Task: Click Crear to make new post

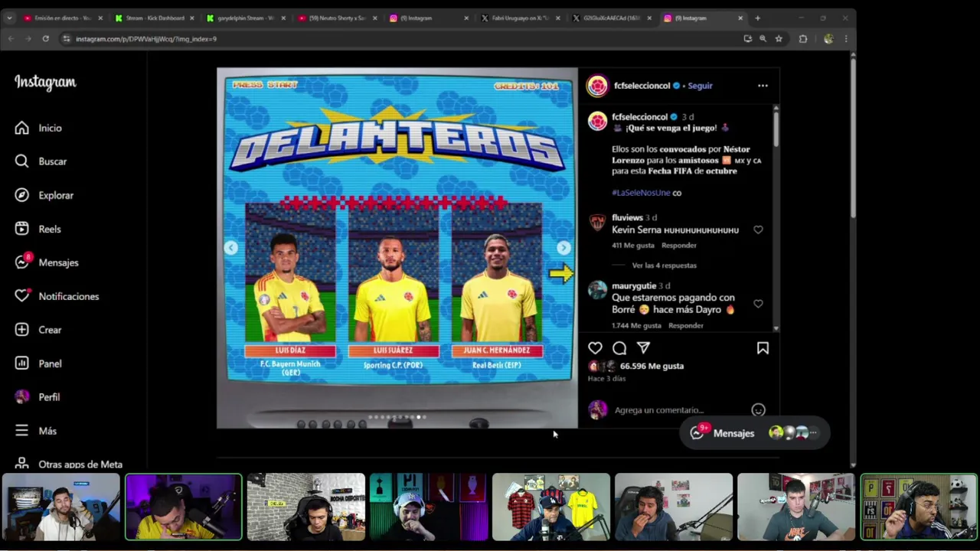Action: [38, 330]
